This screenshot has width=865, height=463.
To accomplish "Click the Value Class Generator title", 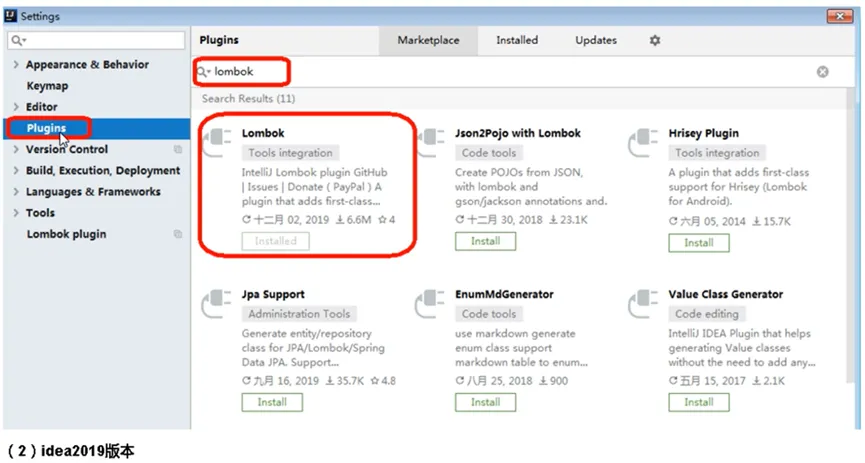I will click(725, 294).
